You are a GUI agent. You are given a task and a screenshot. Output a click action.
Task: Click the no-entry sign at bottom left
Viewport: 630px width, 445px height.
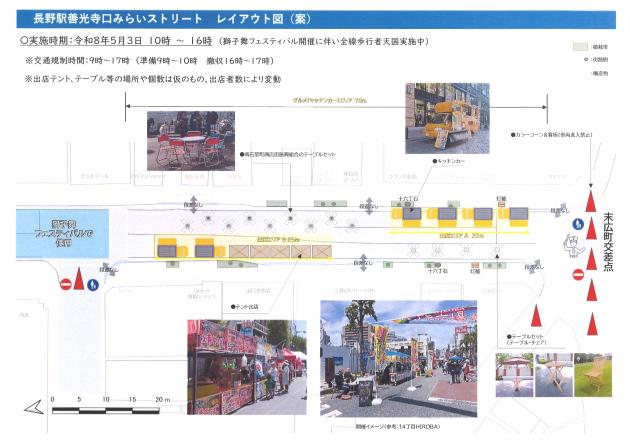67,284
